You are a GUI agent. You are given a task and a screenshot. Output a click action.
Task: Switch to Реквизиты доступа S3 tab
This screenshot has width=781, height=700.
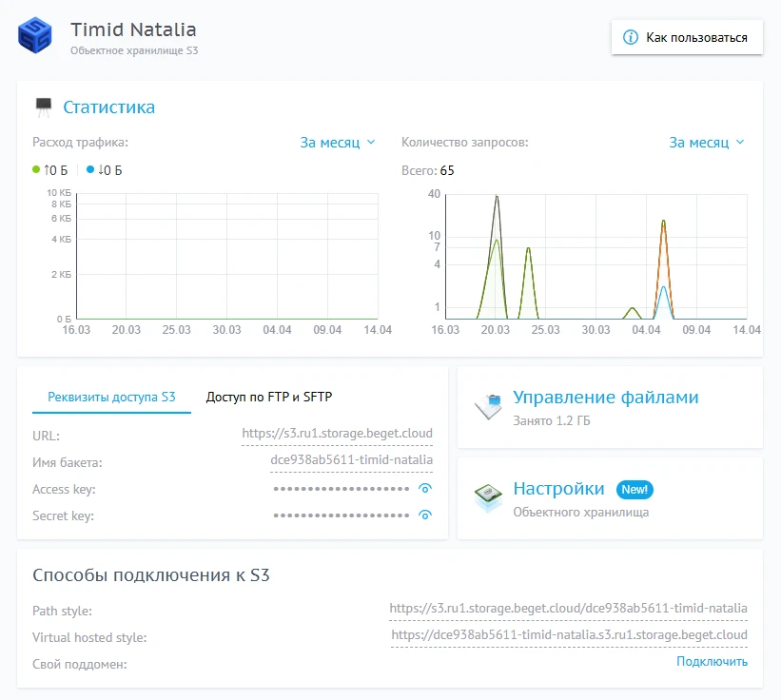(112, 397)
